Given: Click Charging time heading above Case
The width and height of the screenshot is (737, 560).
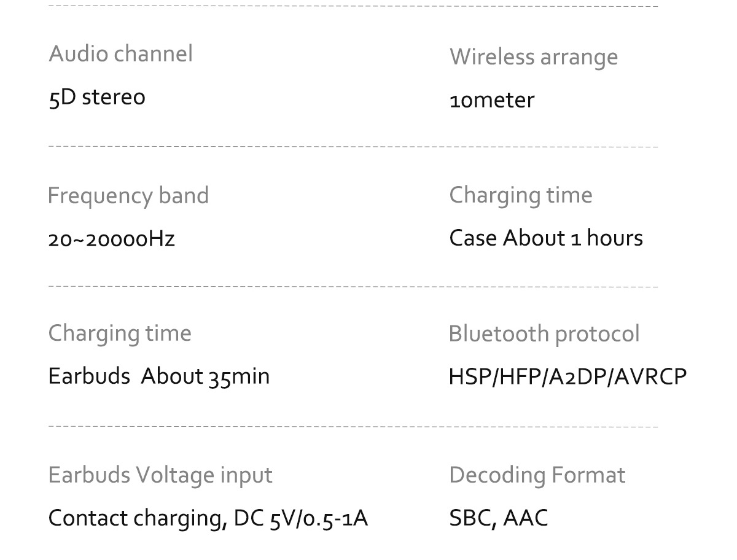Looking at the screenshot, I should coord(521,195).
